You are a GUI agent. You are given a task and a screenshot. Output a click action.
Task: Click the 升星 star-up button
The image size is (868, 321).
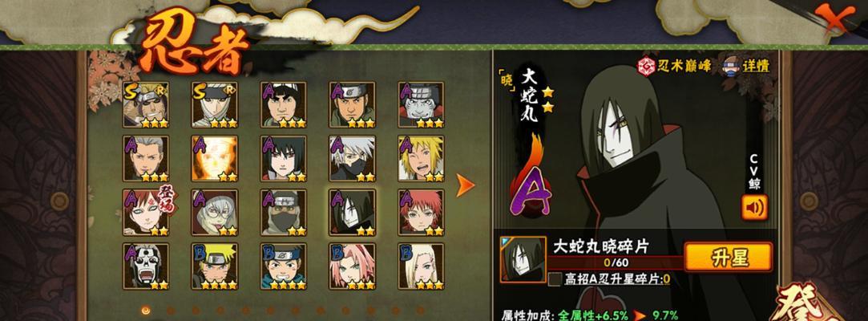(728, 258)
